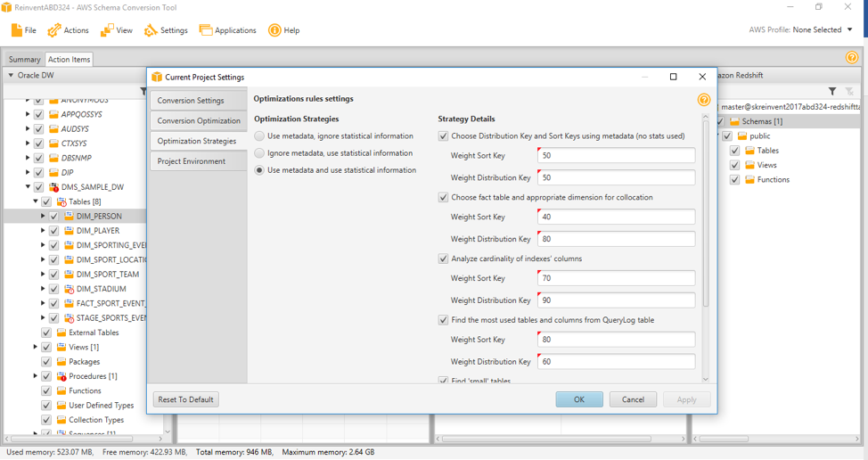Uncheck the DIP schema checkbox

tap(38, 173)
